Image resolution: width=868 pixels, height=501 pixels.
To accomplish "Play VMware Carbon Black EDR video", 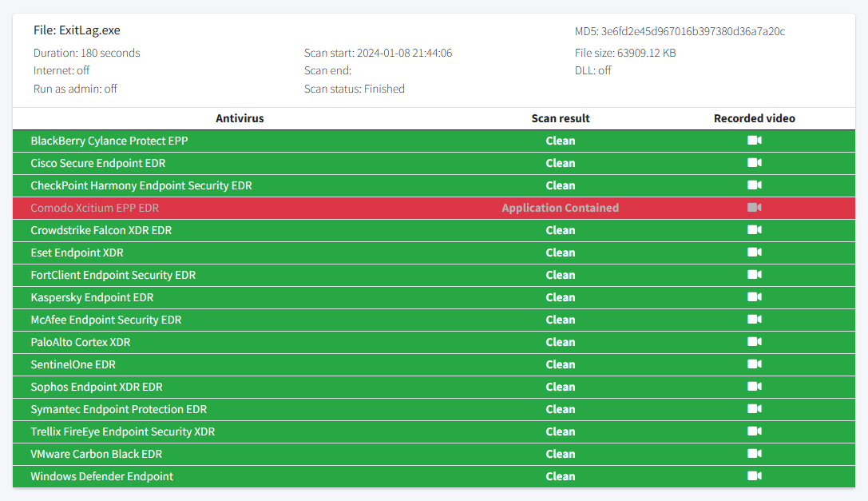I will [755, 454].
